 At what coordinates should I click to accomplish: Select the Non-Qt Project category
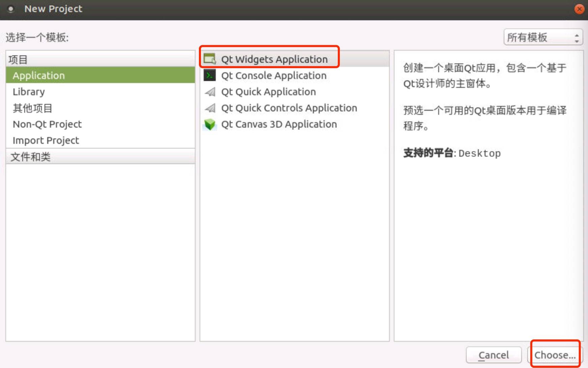[100, 124]
